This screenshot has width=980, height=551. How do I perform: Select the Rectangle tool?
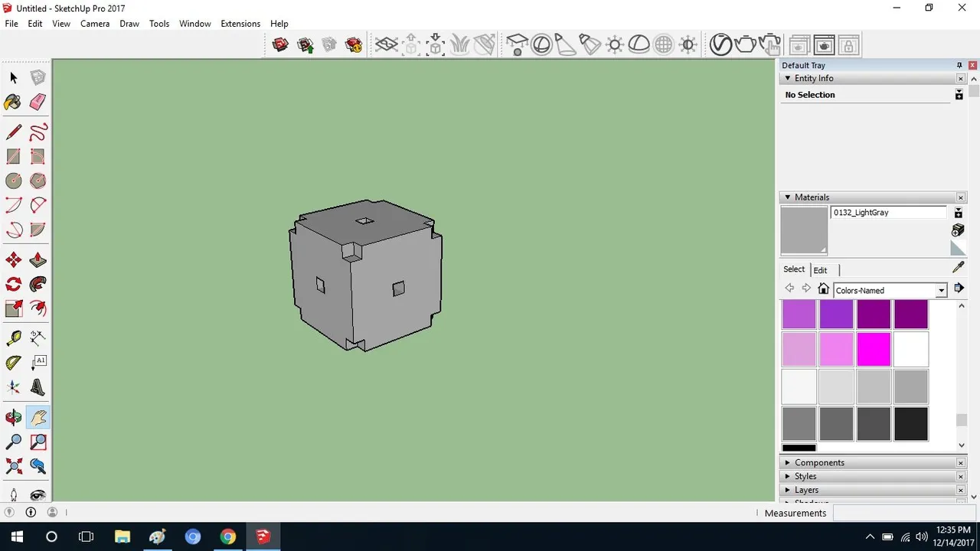pos(13,156)
